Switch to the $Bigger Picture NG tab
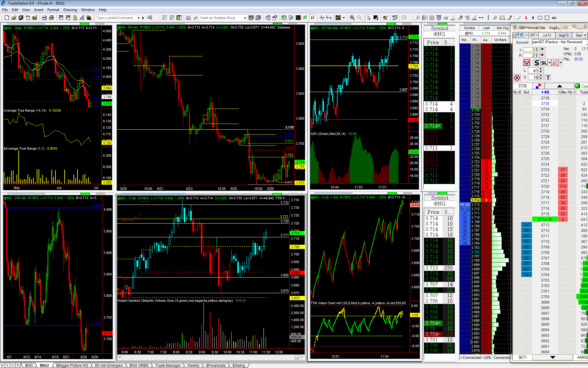The height and width of the screenshot is (368, 588). (x=72, y=365)
